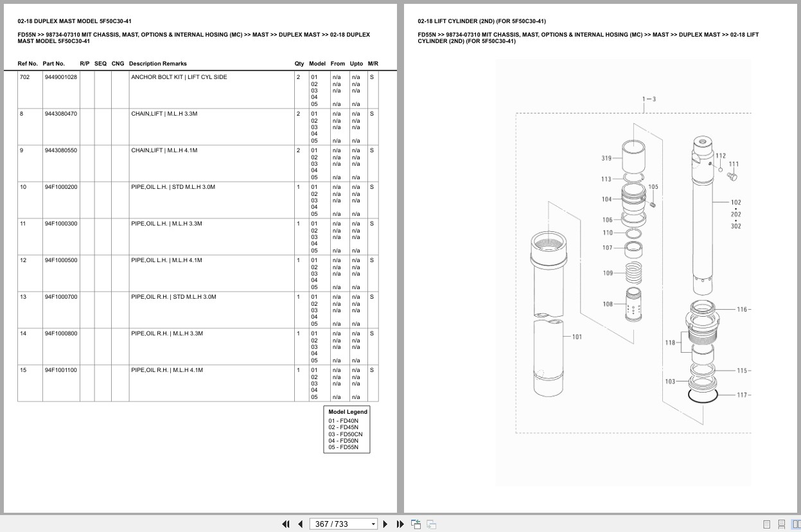Click callout 102 in the diagram
Viewport: 801px width, 532px height.
coord(736,202)
